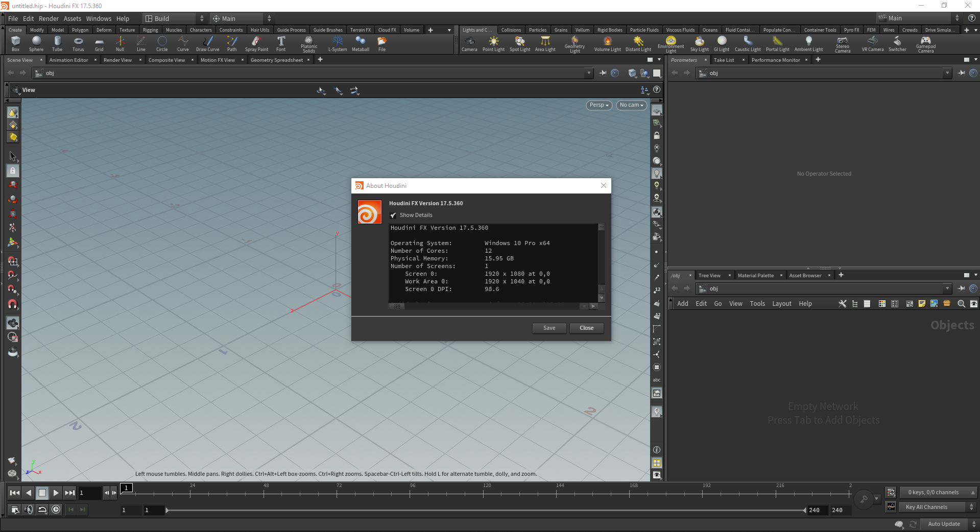Screen dimensions: 980x532
Task: Open the Windows menu
Action: click(x=99, y=18)
